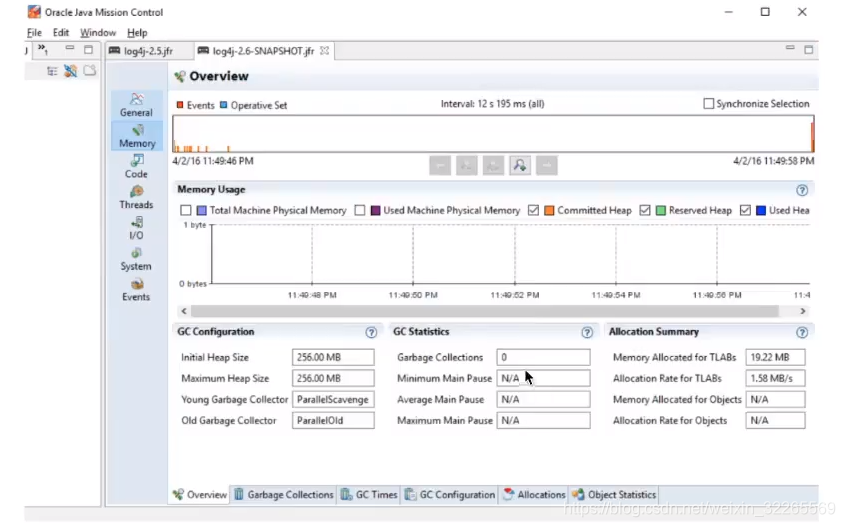This screenshot has height=527, width=845.
Task: Open the Events tab group
Action: point(136,289)
